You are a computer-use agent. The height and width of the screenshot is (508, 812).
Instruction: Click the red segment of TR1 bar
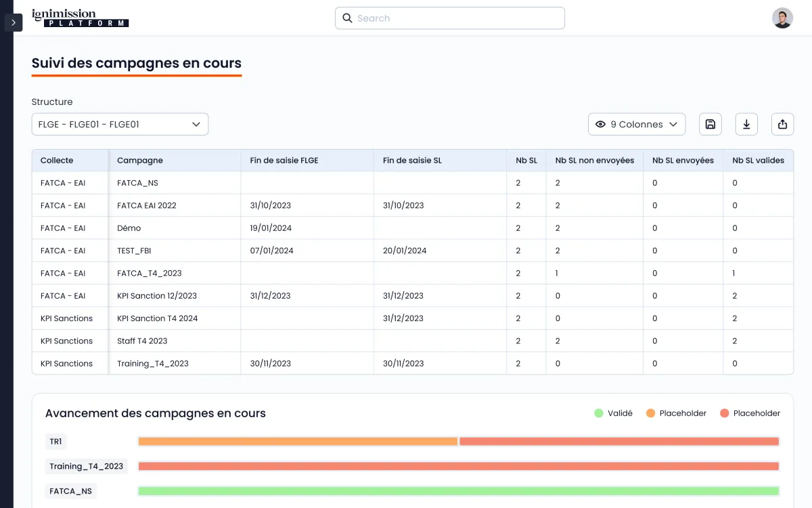pyautogui.click(x=618, y=442)
